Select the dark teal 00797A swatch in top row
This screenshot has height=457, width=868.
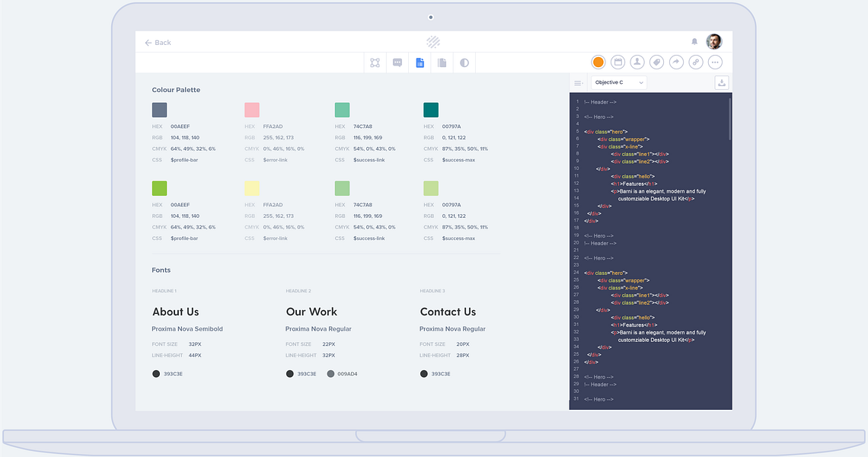click(x=431, y=110)
